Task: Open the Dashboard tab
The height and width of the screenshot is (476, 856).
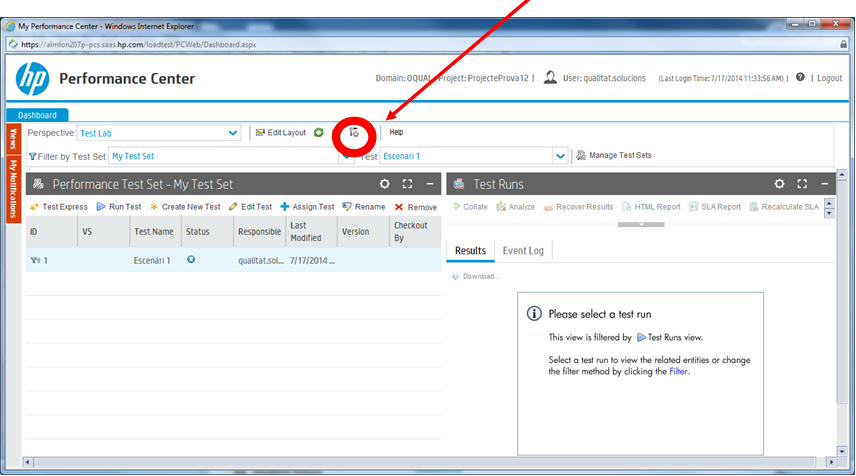Action: coord(37,115)
